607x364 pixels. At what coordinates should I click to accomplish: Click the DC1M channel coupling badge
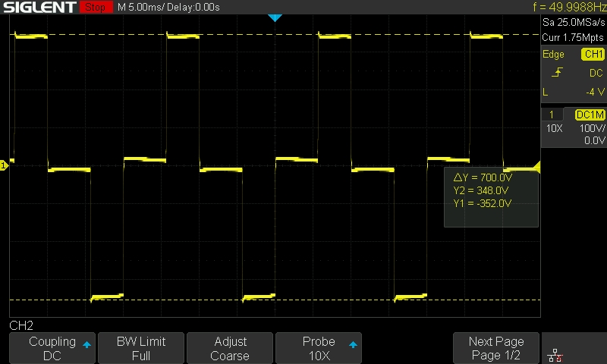pyautogui.click(x=590, y=115)
